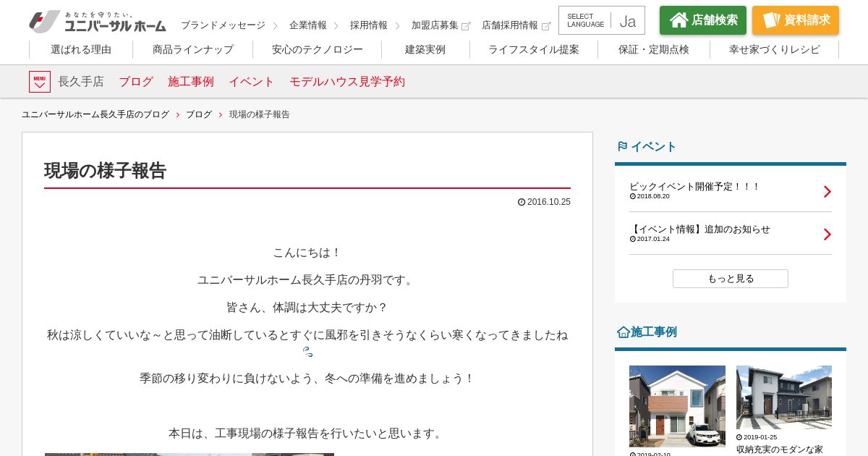868x456 pixels.
Task: Click the brochure icon in 資料請求 button
Action: [x=771, y=20]
